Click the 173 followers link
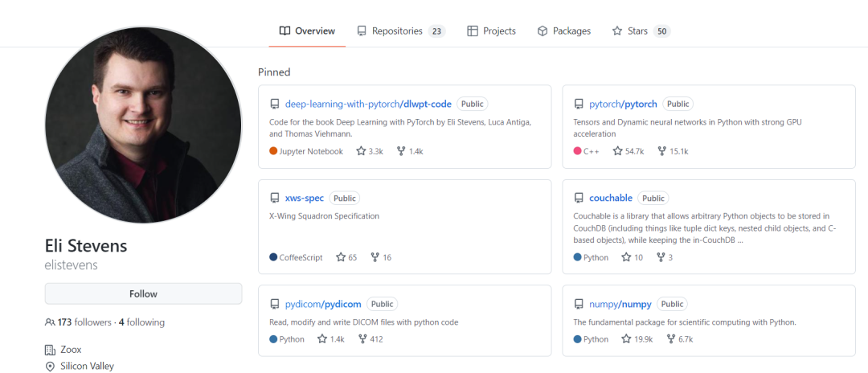The height and width of the screenshot is (373, 868). (84, 322)
